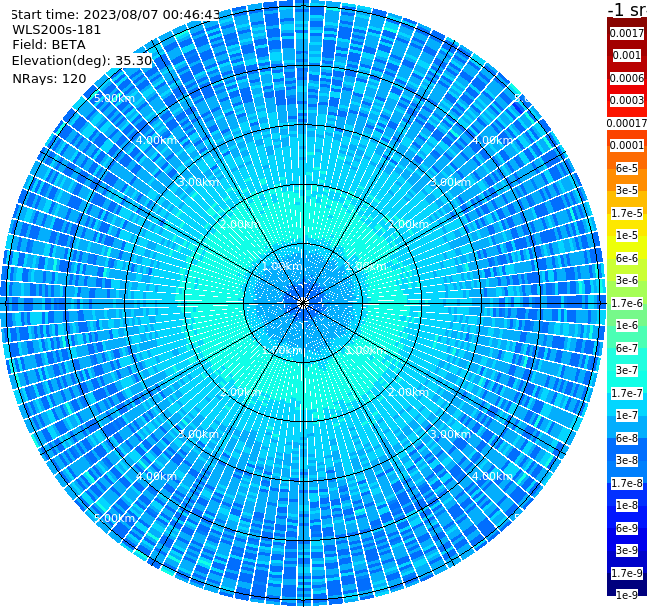Click the 1e-6 colorbar label
647x607 pixels.
coord(627,325)
